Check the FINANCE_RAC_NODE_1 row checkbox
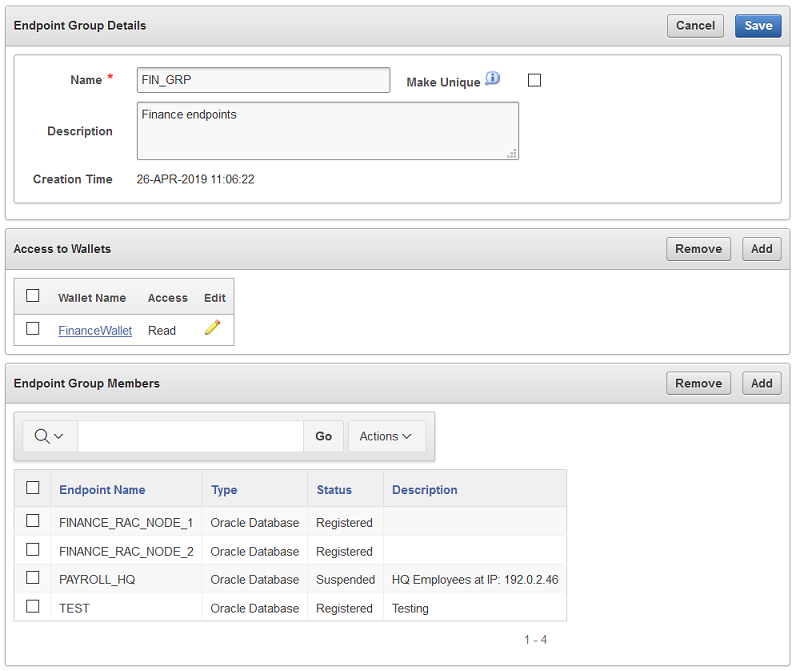This screenshot has width=796, height=671. point(33,521)
